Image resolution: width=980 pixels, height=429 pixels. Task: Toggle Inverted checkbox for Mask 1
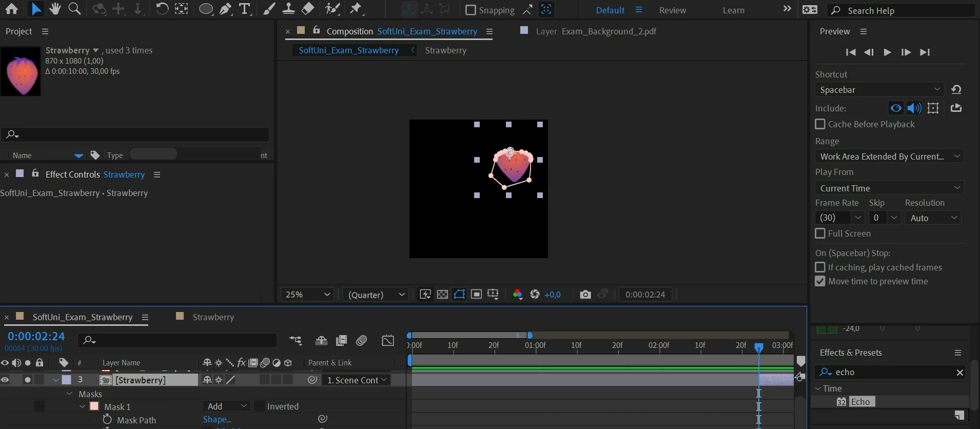point(260,406)
